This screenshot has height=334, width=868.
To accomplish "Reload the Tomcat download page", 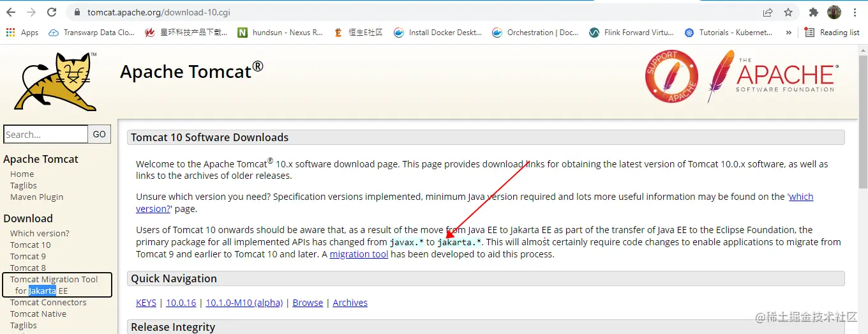I will (x=52, y=12).
